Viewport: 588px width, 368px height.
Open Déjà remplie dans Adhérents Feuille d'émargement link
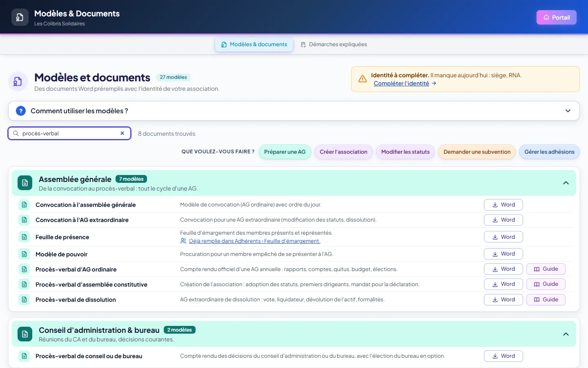[254, 241]
